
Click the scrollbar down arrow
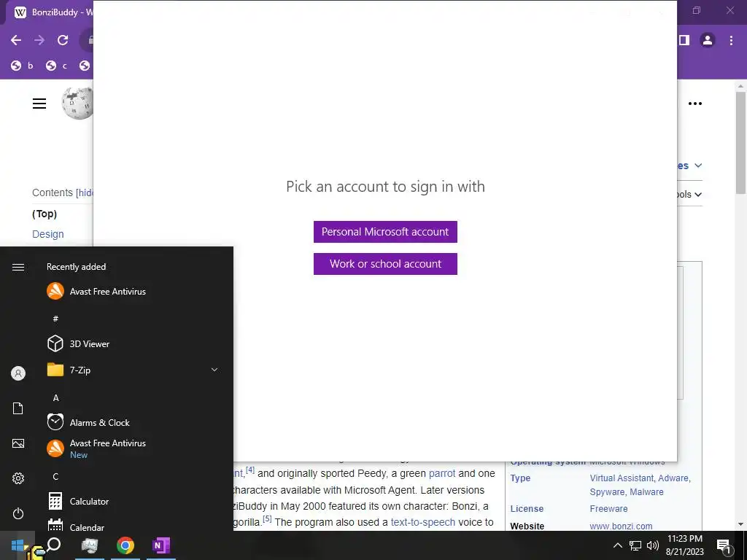pos(740,524)
